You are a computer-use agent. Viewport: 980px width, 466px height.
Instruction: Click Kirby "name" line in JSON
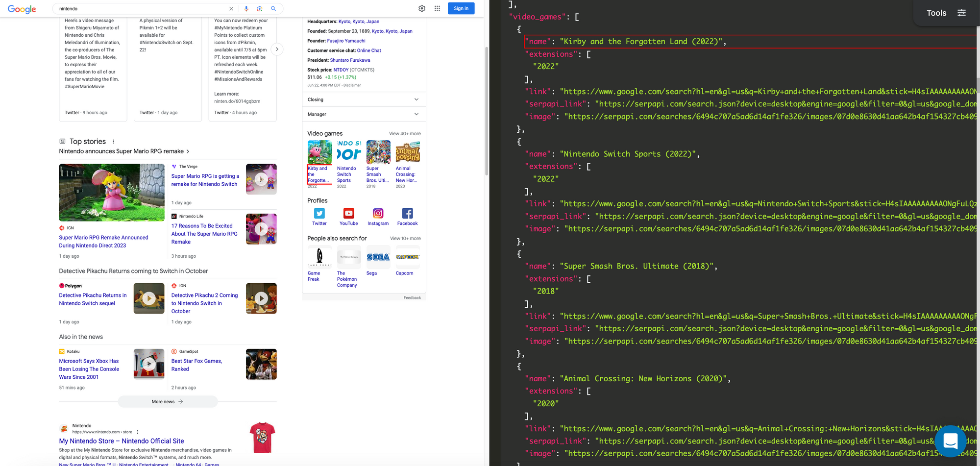[750, 42]
